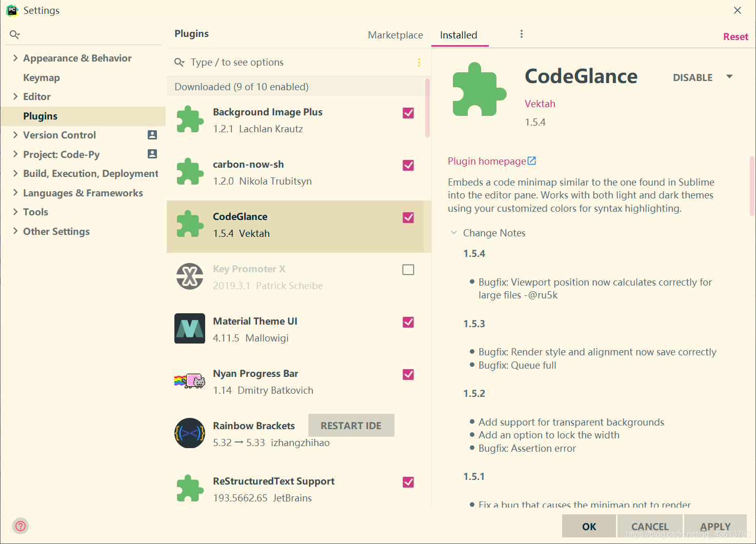Select the Installed tab
Screen dimensions: 756x544
pos(459,35)
